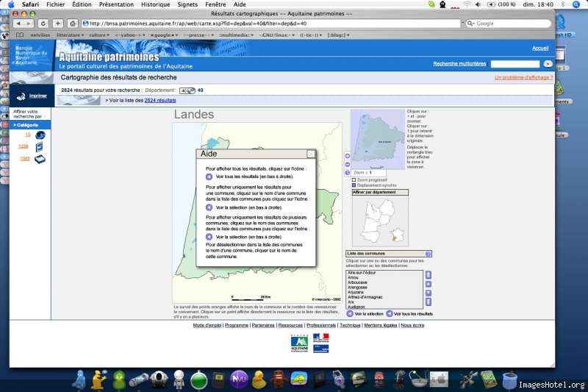Viewport: 588px width, 392px height.
Task: Click the Voir la sélection round icon
Action: coord(350,313)
